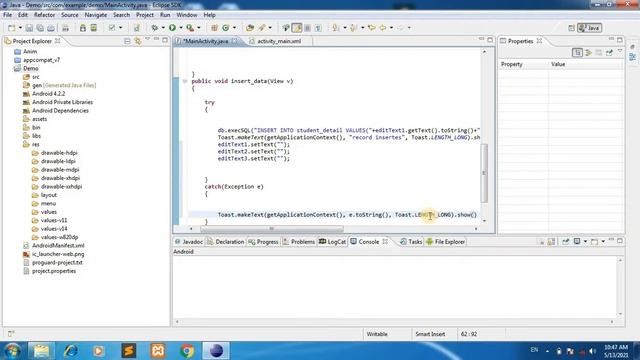This screenshot has height=360, width=640.
Task: Click Collapse All in Project Explorer
Action: 127,41
